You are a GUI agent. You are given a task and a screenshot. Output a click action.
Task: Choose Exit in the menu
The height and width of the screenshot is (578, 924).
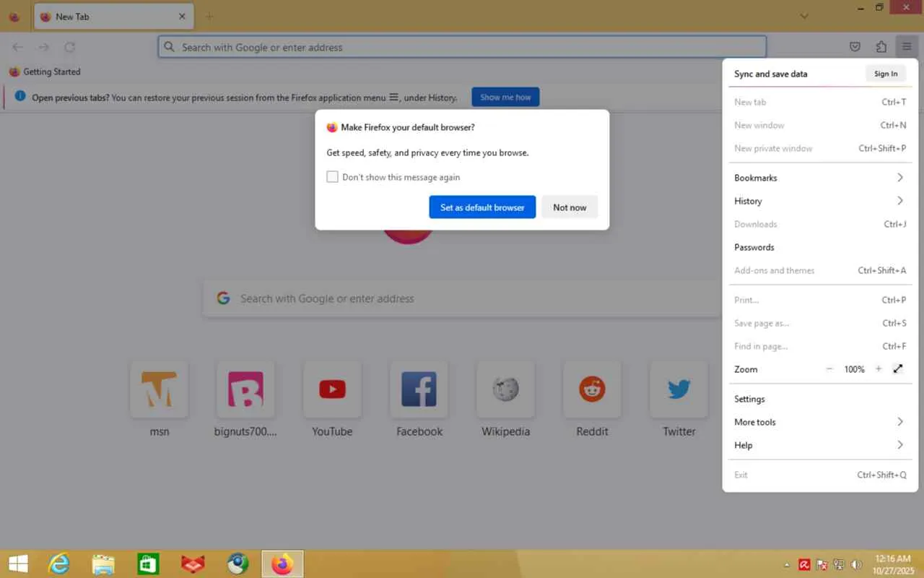click(820, 475)
